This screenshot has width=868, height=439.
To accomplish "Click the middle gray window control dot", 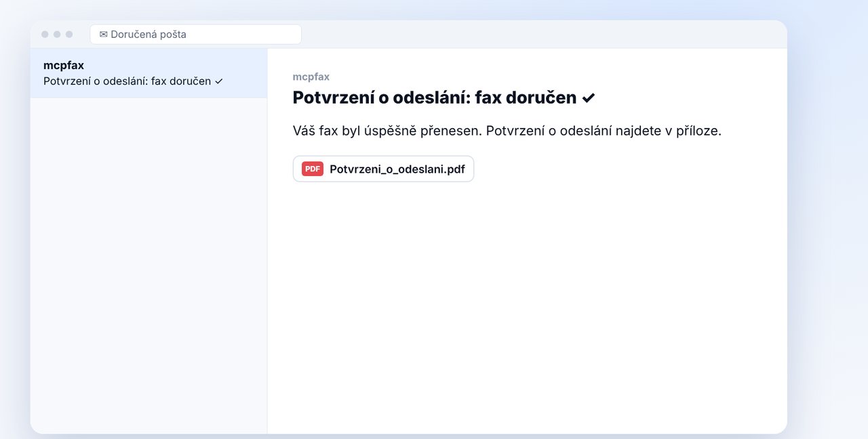I will pos(57,35).
